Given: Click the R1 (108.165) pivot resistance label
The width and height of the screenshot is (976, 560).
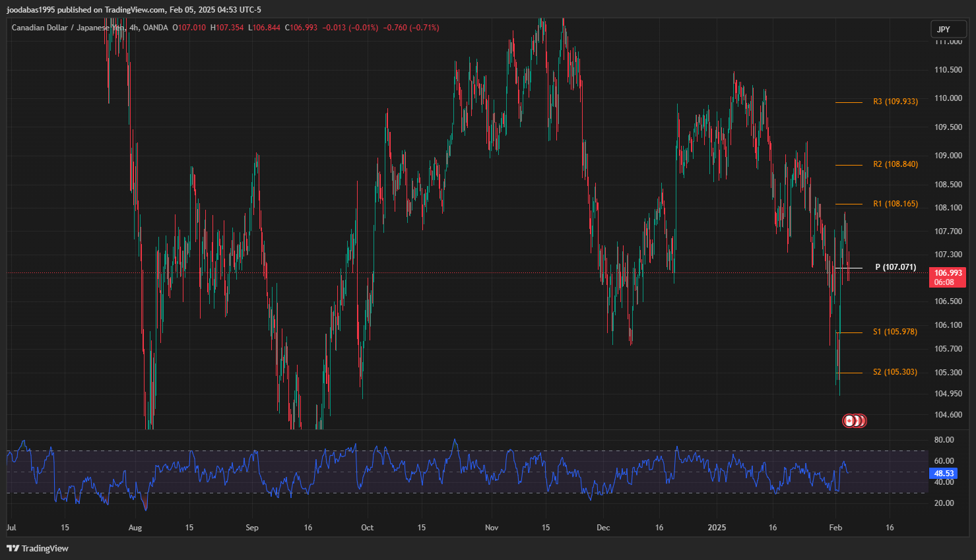Looking at the screenshot, I should point(895,204).
